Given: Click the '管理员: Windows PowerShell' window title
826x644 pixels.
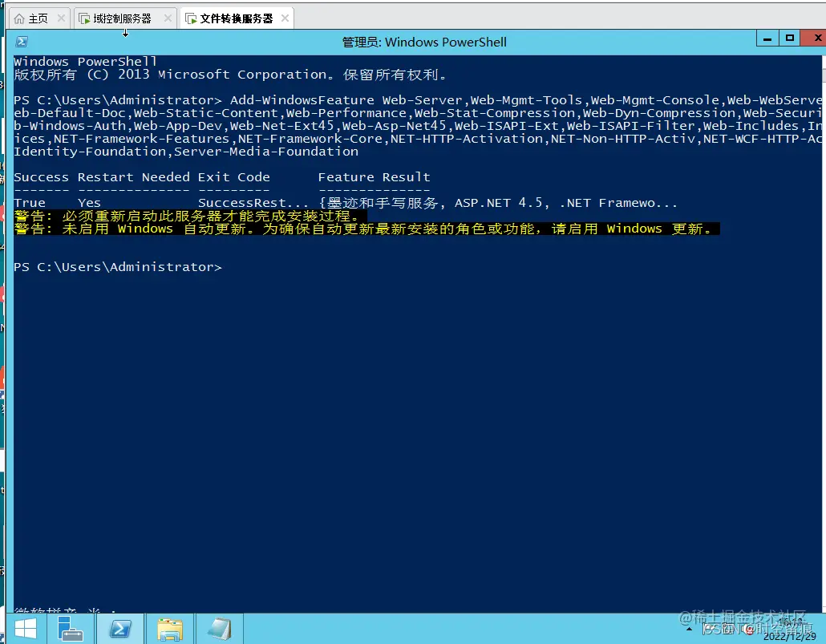Looking at the screenshot, I should 424,43.
